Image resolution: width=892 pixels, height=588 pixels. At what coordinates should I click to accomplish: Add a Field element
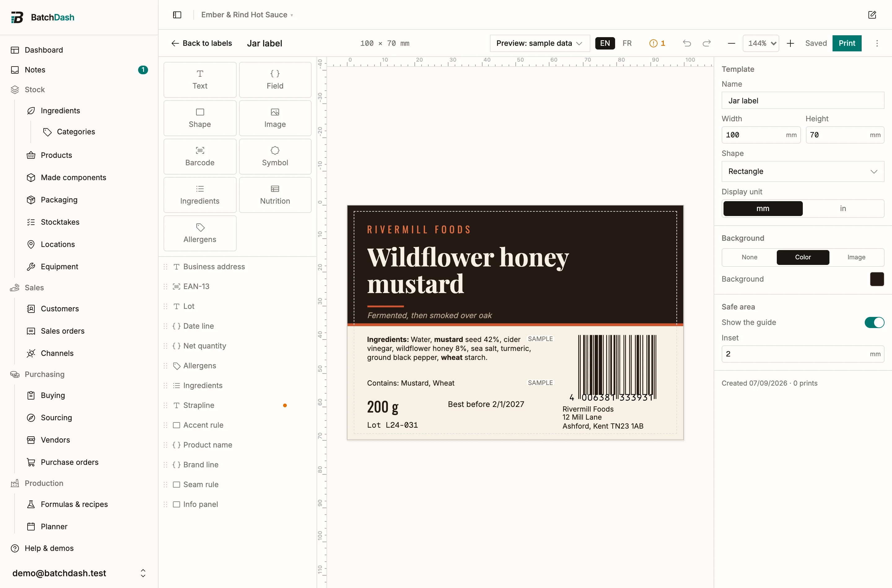point(275,80)
